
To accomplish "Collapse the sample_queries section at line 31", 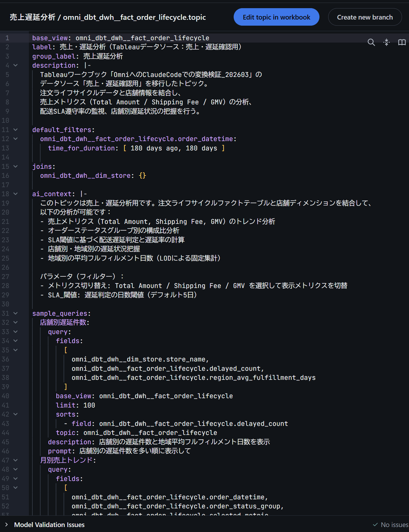I will 15,313.
